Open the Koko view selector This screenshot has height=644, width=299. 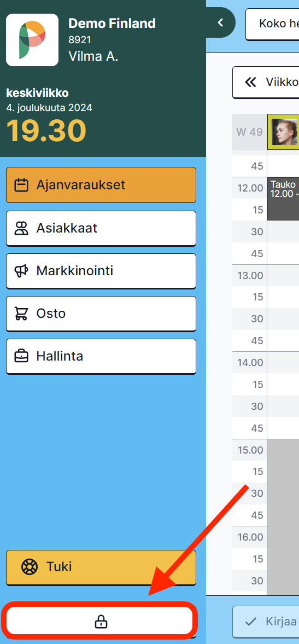pyautogui.click(x=272, y=24)
